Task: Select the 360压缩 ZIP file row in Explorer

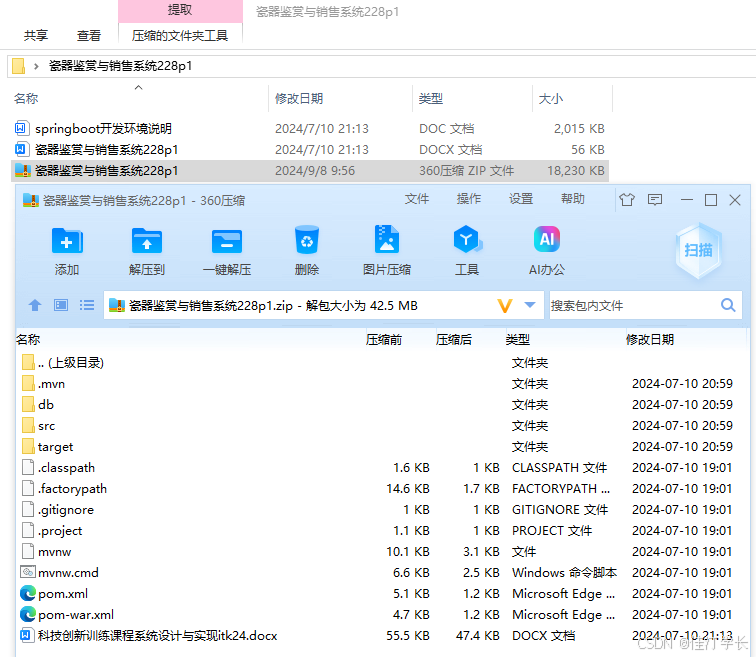Action: point(310,171)
